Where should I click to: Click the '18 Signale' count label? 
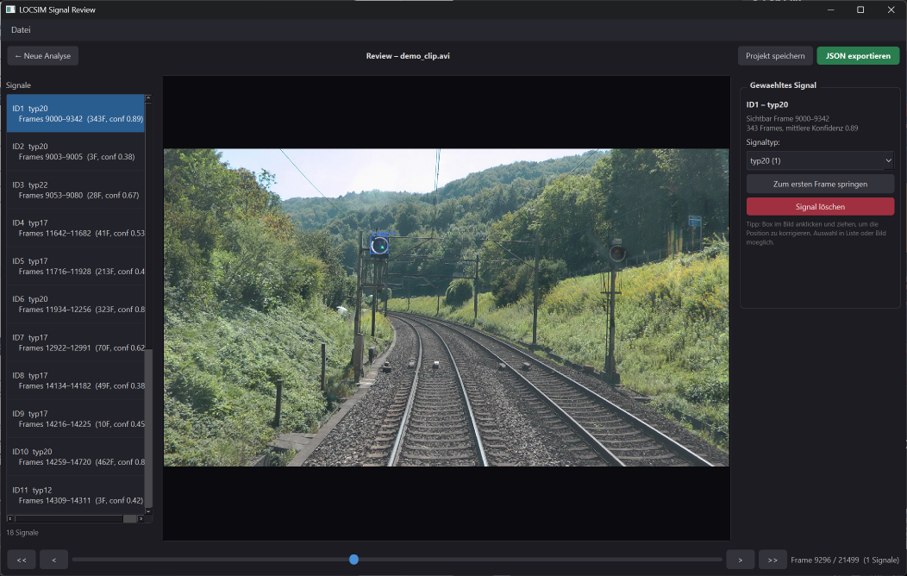click(x=23, y=533)
